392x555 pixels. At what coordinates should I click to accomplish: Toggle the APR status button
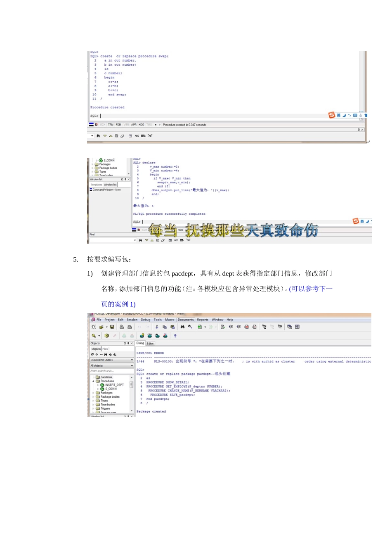coord(134,125)
